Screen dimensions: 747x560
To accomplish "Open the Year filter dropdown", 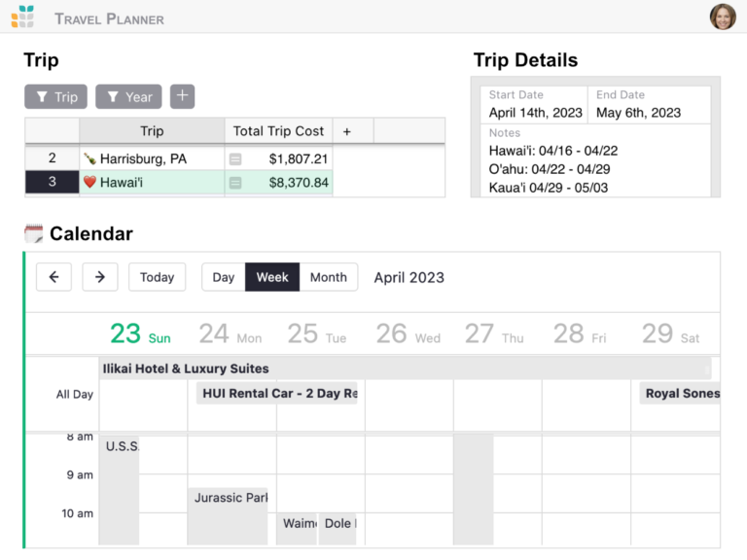I will coord(128,96).
